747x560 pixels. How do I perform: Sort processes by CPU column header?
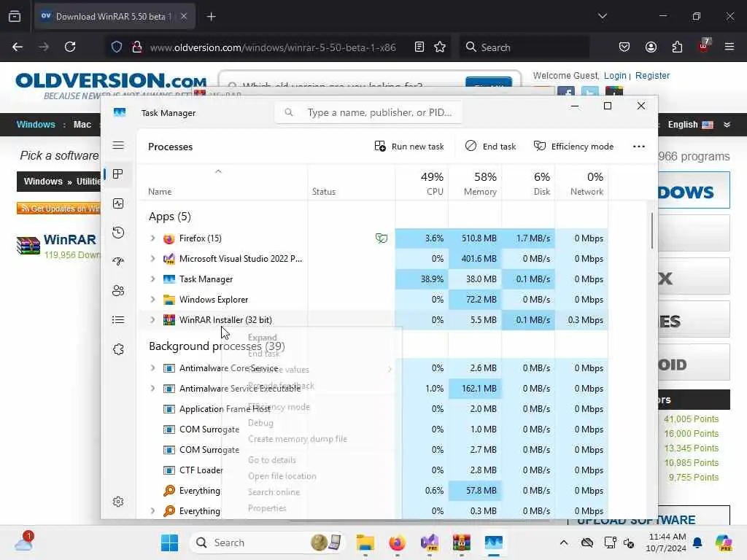pyautogui.click(x=422, y=183)
